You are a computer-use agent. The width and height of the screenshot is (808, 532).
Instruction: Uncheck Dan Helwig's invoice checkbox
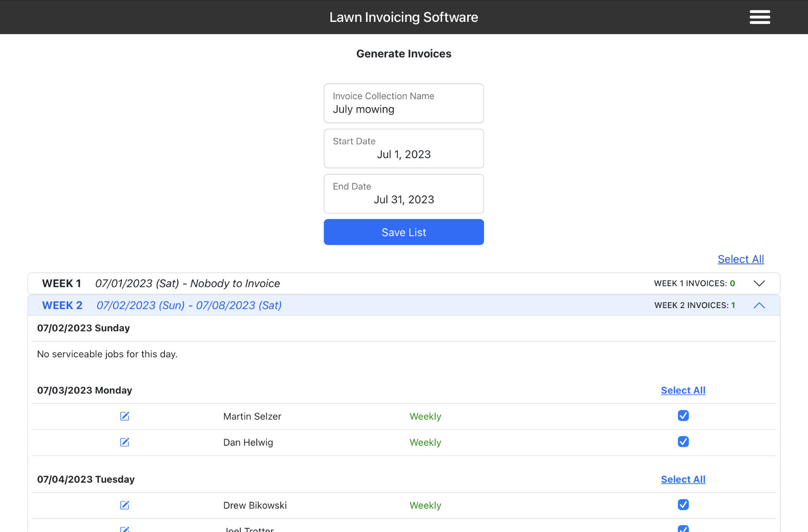(683, 442)
